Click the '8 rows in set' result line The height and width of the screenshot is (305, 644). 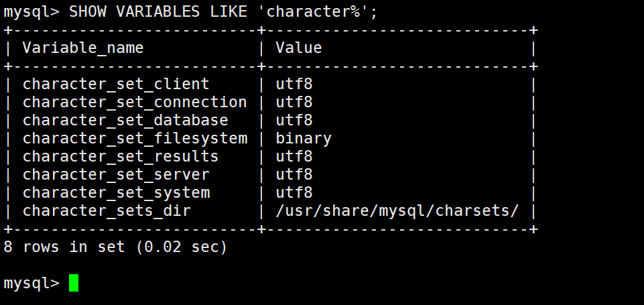click(x=115, y=247)
